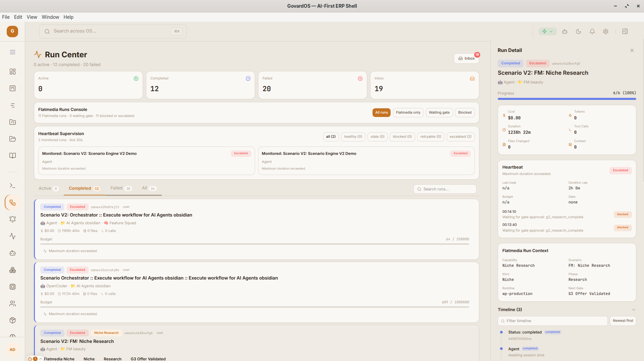Open the robot assistant icon in top bar
This screenshot has height=361, width=644.
point(565,31)
